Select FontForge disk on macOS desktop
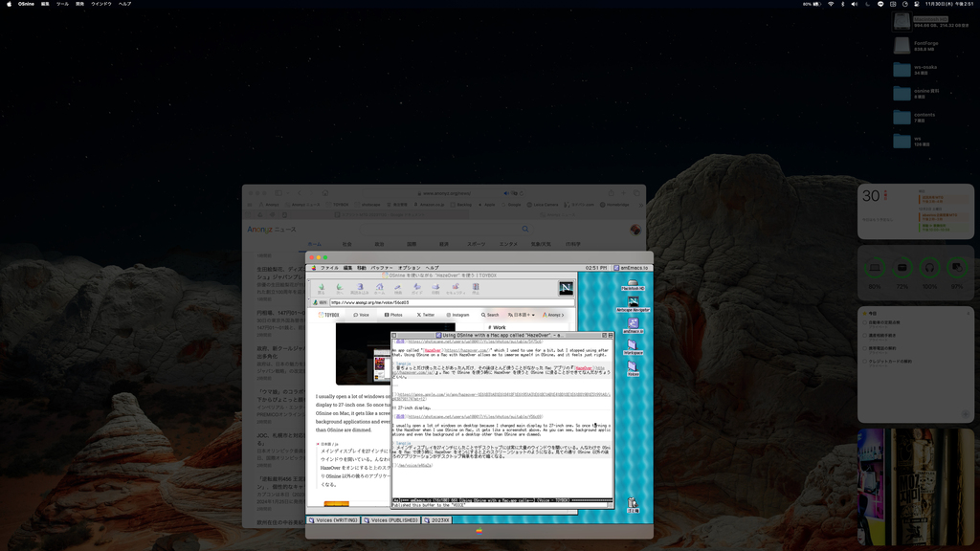 (902, 46)
